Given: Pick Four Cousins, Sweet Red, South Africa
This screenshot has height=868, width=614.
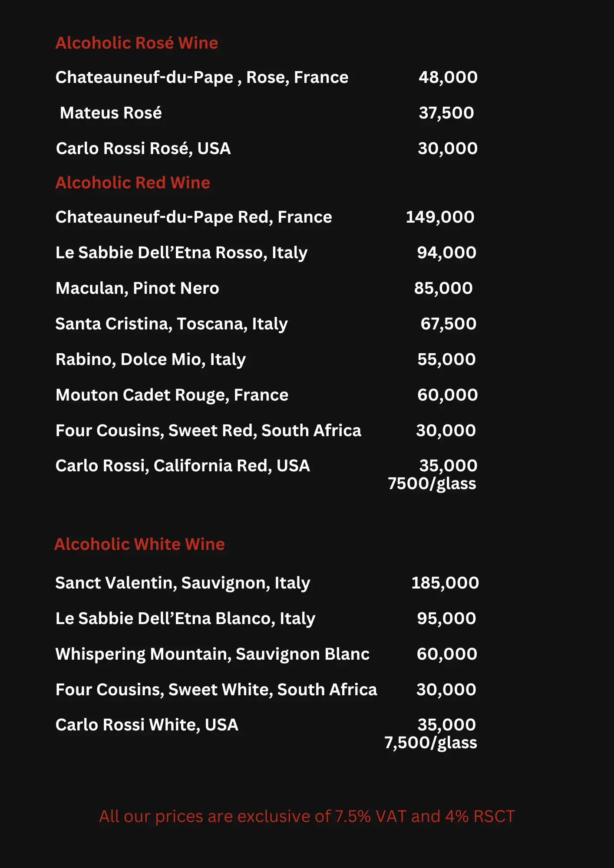Looking at the screenshot, I should pos(208,431).
